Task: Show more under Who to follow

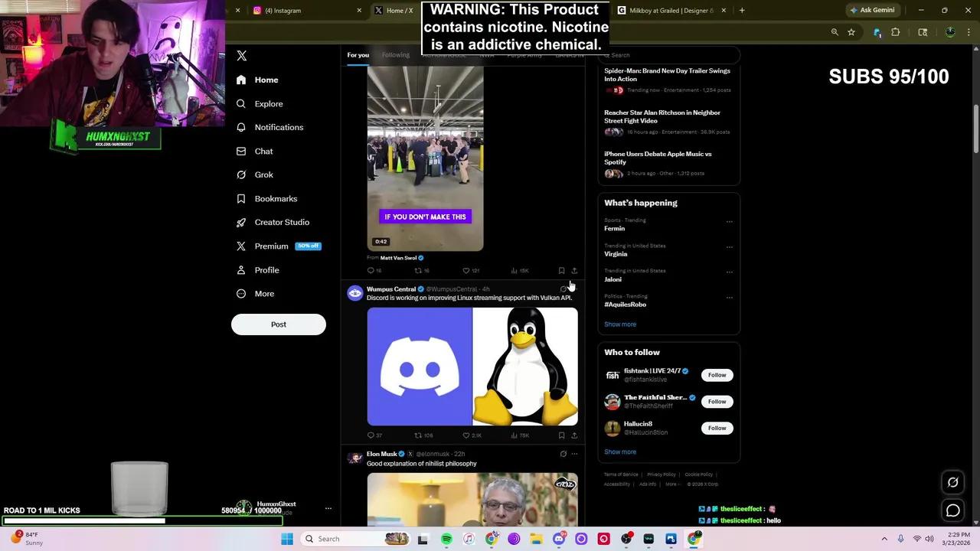Action: click(620, 452)
